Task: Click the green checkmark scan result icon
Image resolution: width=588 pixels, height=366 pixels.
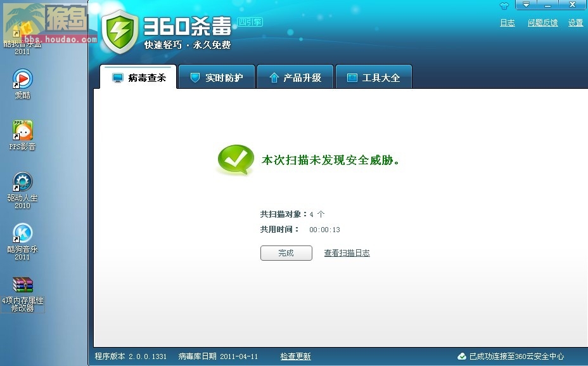Action: [x=236, y=160]
